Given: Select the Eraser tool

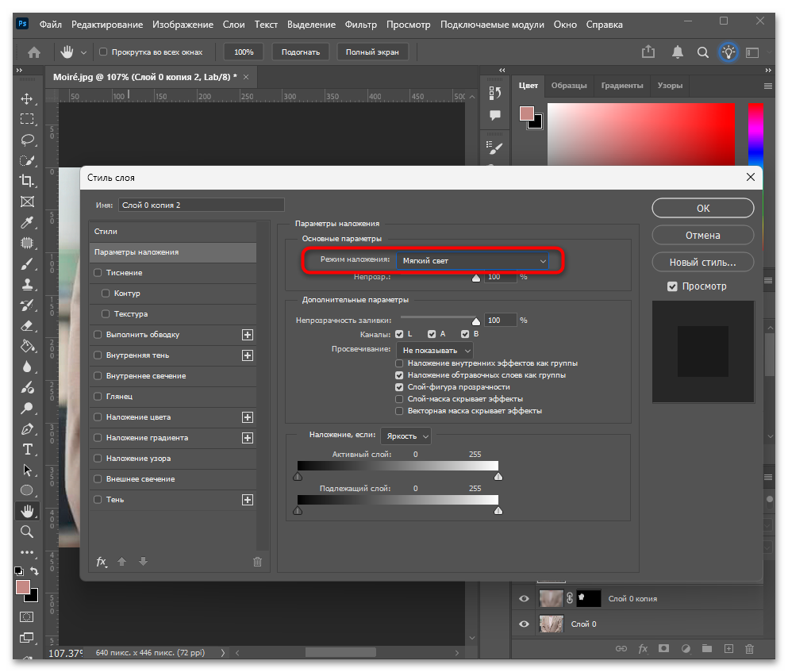Looking at the screenshot, I should [27, 326].
